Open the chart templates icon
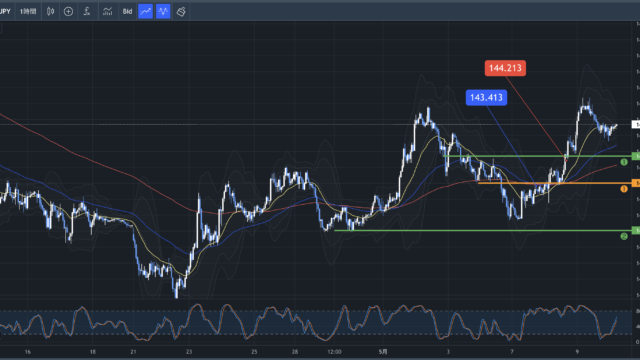 pyautogui.click(x=107, y=11)
